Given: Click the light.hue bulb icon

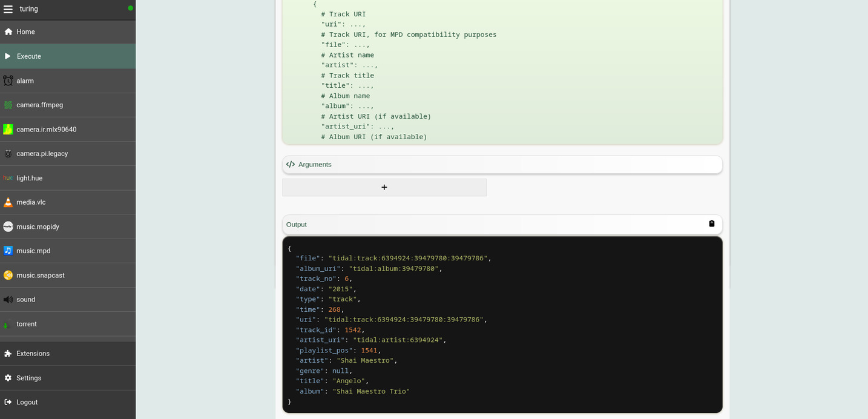Looking at the screenshot, I should (x=8, y=178).
